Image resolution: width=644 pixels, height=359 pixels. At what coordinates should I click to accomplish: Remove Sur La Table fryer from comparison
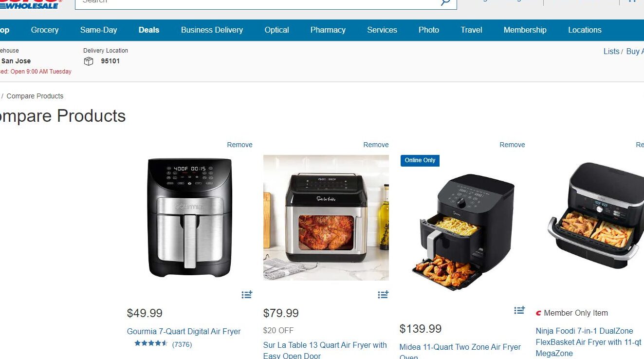376,145
